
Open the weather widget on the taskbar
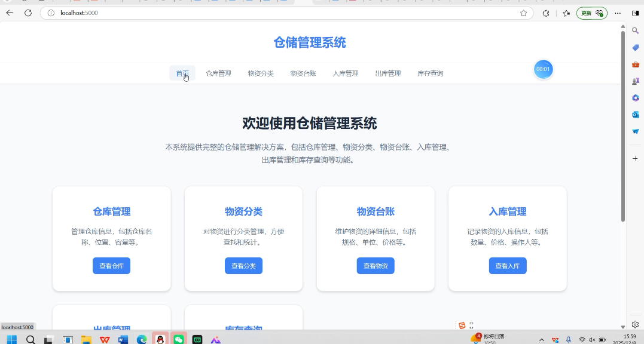tap(487, 338)
